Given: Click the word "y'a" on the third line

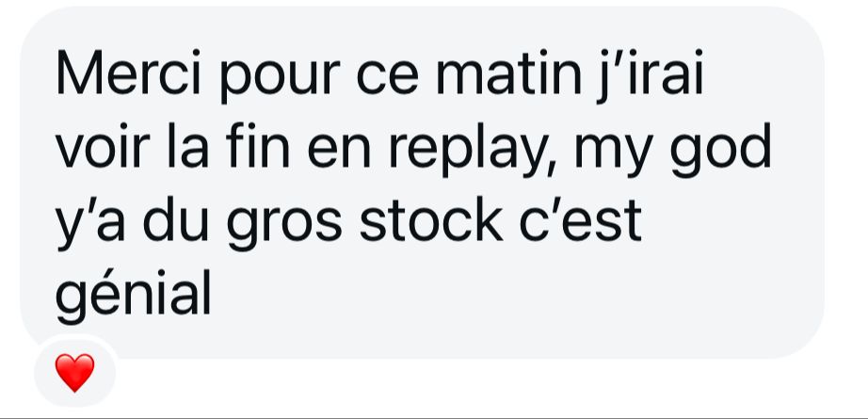Looking at the screenshot, I should pos(90,224).
